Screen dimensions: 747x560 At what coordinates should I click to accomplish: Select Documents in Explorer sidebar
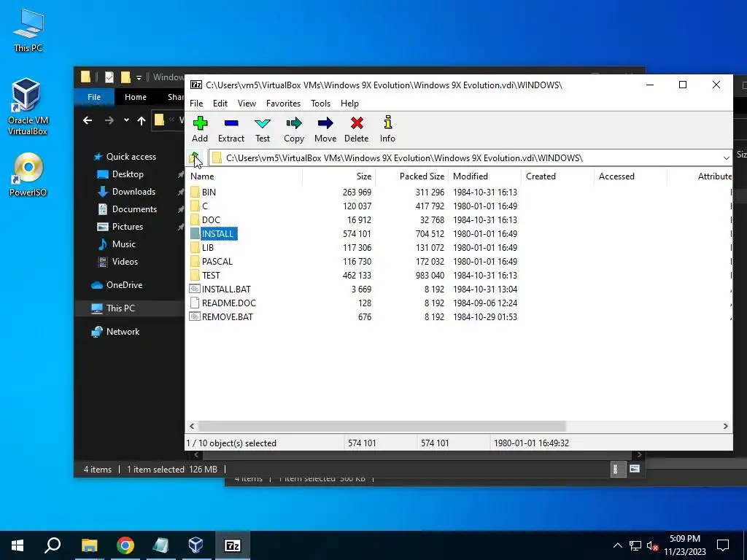pyautogui.click(x=127, y=209)
